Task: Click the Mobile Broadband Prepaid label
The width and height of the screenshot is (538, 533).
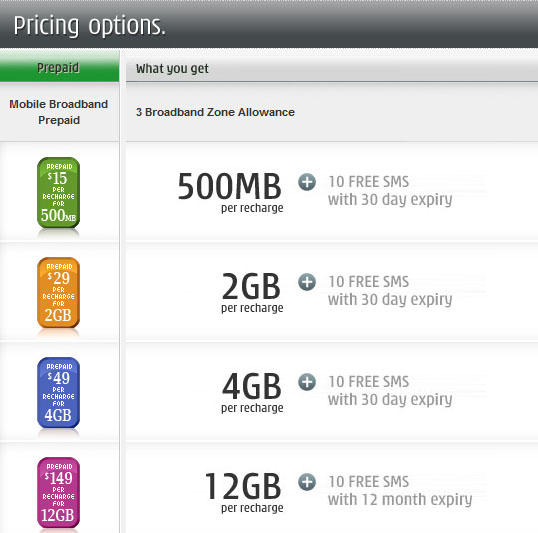Action: pos(59,112)
